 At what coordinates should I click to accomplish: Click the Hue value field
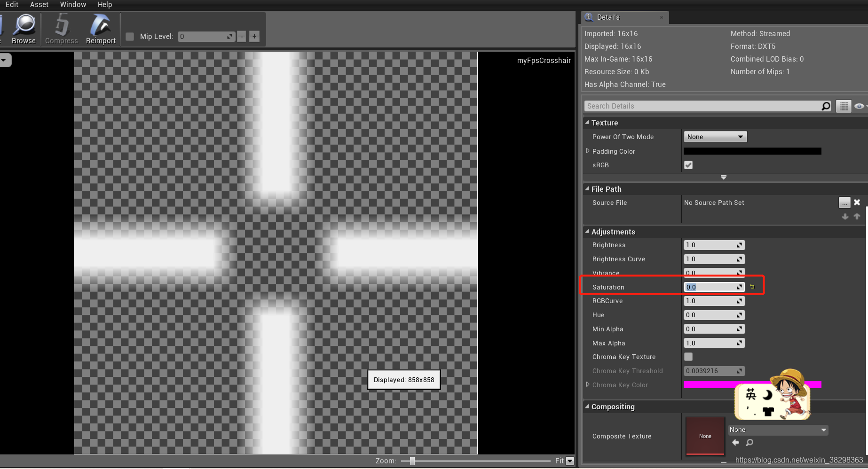[x=714, y=315]
